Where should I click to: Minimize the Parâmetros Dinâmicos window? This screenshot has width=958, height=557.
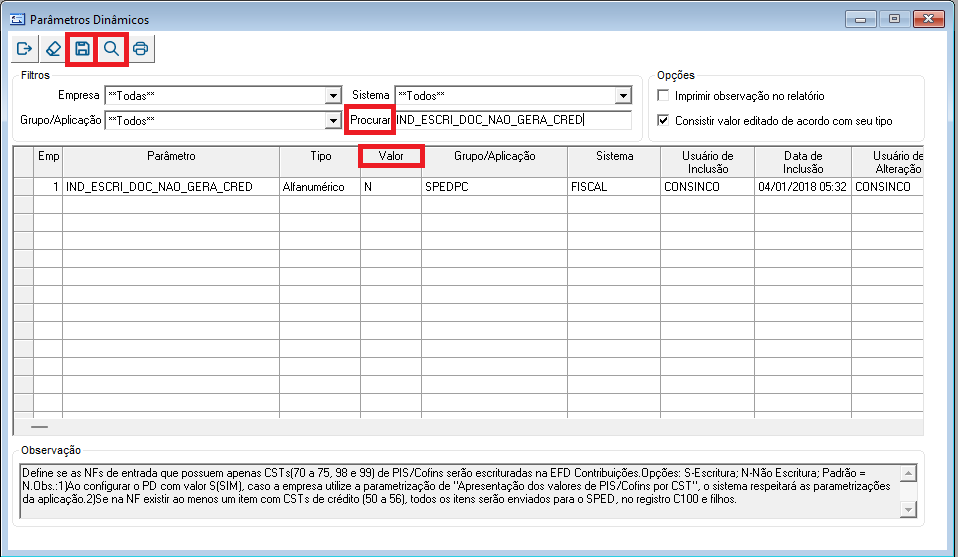coord(861,20)
